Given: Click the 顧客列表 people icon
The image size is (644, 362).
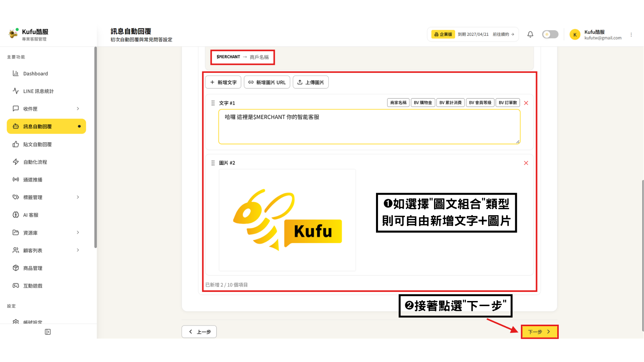Looking at the screenshot, I should pos(16,250).
